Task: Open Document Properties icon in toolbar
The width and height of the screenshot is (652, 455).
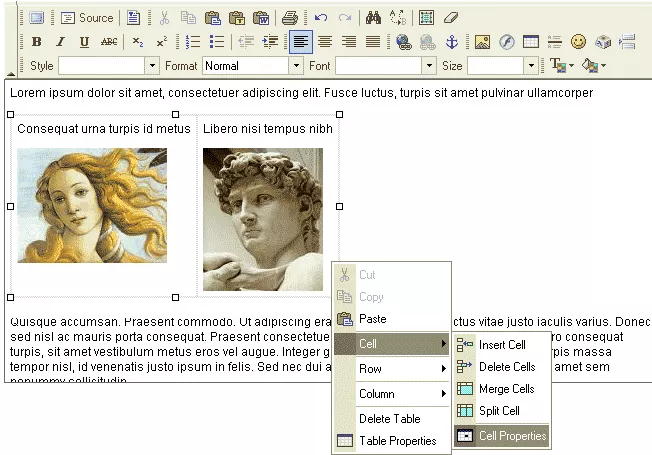Action: click(x=37, y=18)
